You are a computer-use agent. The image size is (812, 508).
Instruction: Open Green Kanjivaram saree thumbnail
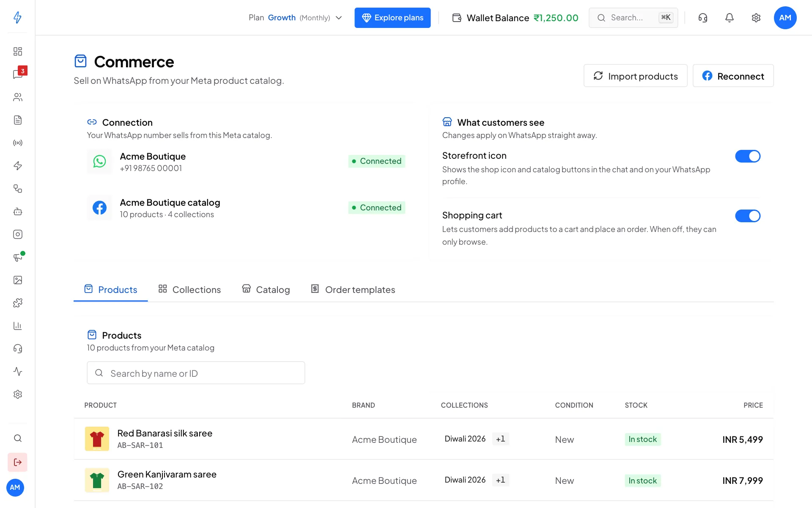[97, 480]
